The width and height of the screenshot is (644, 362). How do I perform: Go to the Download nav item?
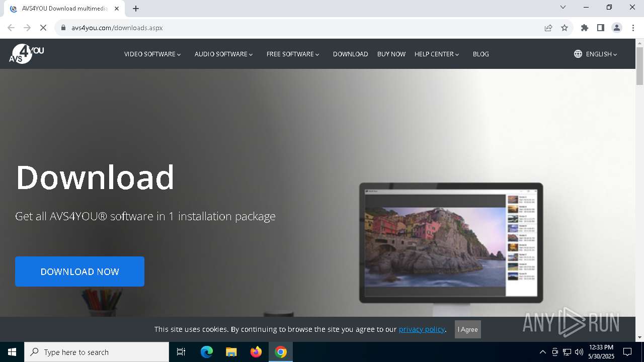(x=351, y=54)
